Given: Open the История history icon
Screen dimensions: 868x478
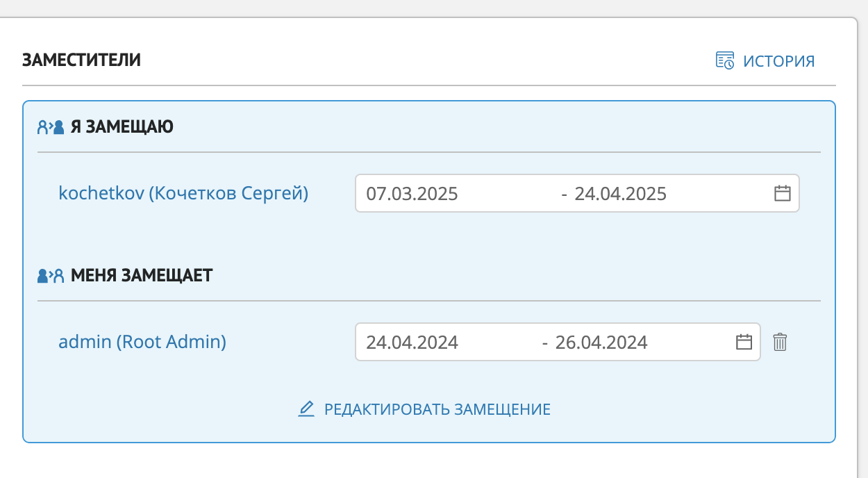Looking at the screenshot, I should point(725,60).
